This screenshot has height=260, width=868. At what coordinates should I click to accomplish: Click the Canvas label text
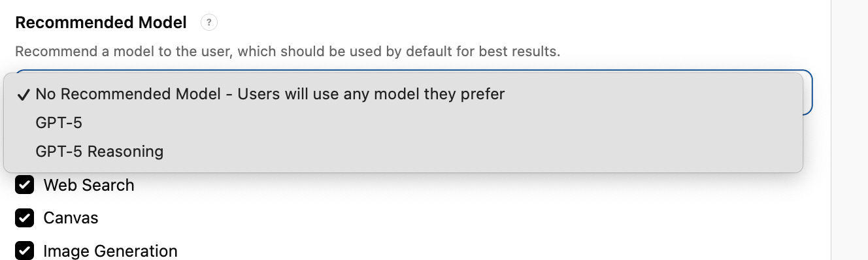pos(71,218)
